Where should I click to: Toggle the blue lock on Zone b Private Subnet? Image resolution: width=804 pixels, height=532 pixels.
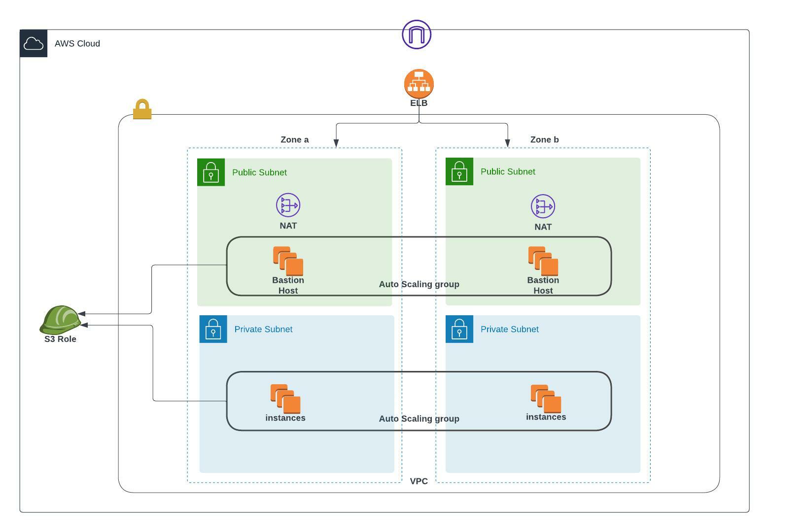coord(459,330)
